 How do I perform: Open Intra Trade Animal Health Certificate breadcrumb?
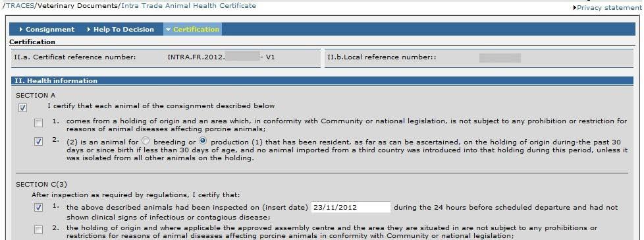tap(188, 6)
